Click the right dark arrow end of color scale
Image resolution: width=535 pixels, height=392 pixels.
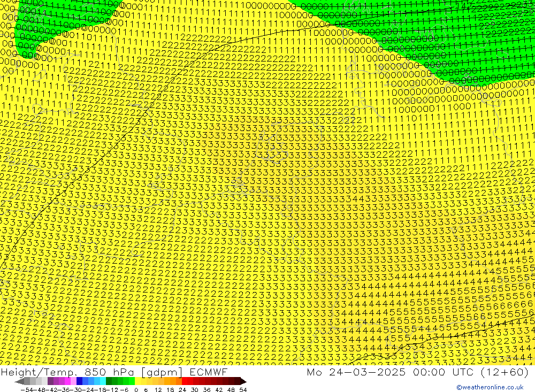(243, 382)
